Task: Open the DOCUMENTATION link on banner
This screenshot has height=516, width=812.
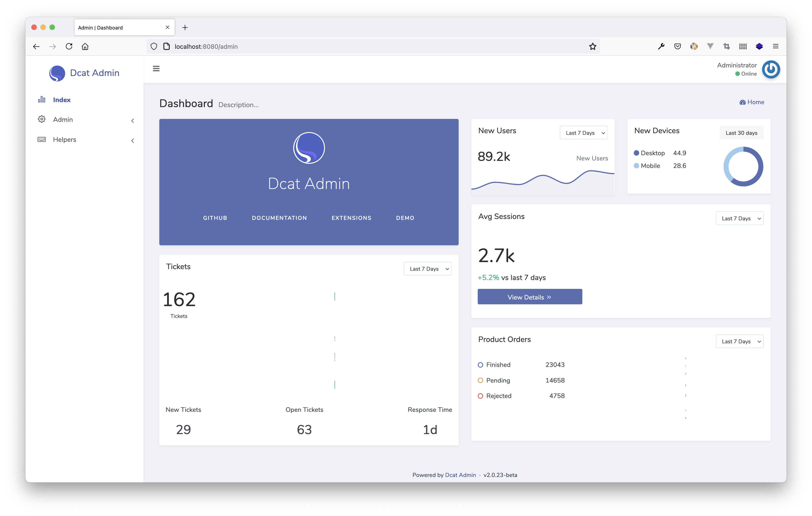Action: tap(279, 218)
